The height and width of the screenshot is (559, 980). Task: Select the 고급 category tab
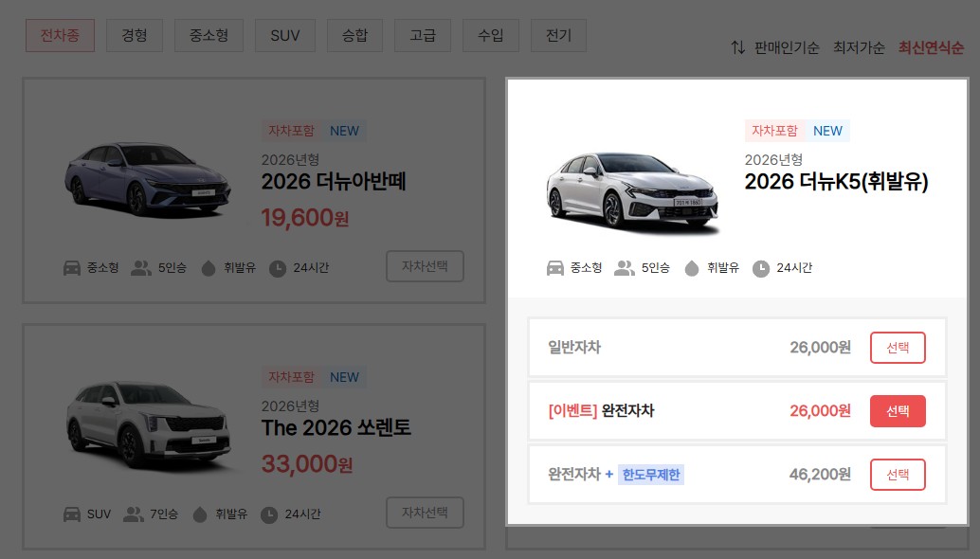point(423,36)
